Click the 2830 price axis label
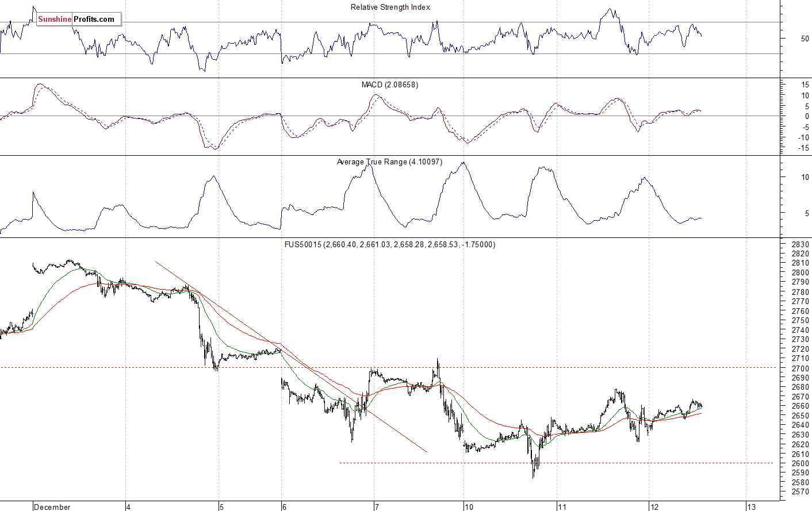 [800, 244]
